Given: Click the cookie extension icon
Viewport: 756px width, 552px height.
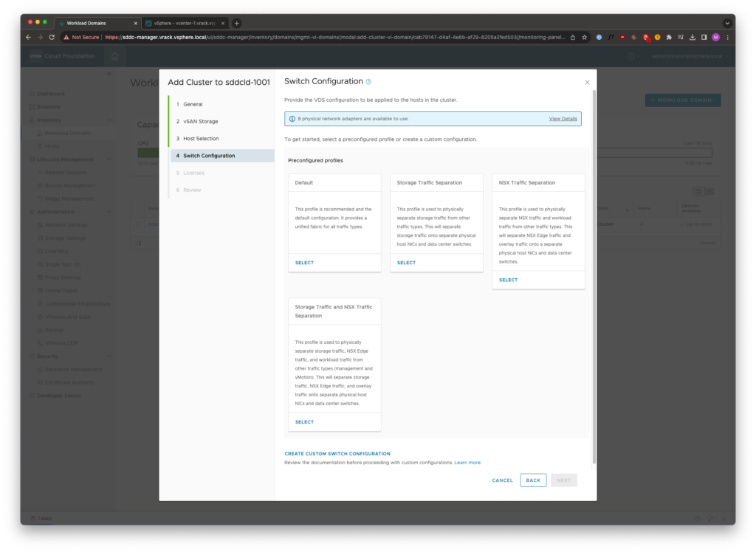Looking at the screenshot, I should [634, 37].
